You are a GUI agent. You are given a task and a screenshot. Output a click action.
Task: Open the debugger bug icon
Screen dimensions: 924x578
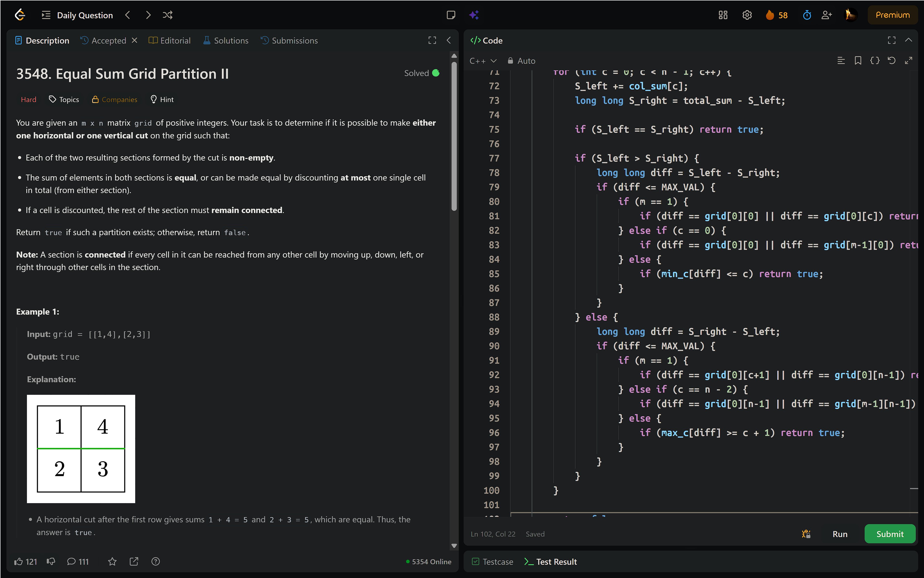[x=806, y=534]
